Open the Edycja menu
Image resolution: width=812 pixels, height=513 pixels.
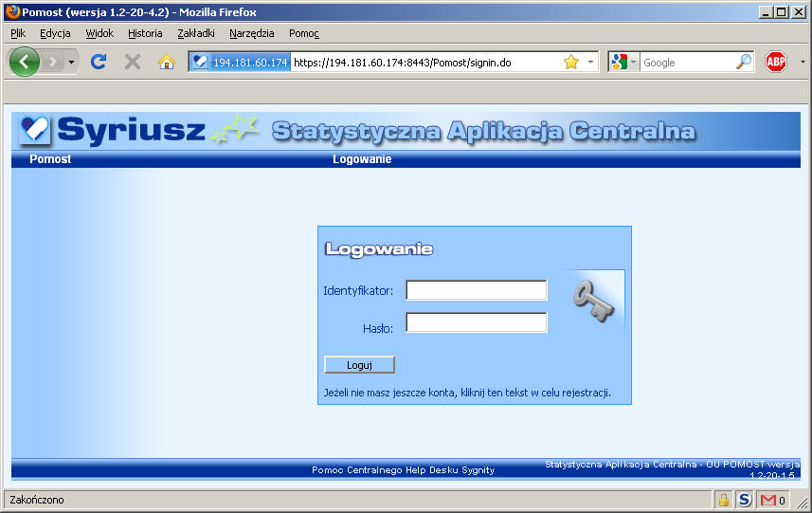[55, 33]
